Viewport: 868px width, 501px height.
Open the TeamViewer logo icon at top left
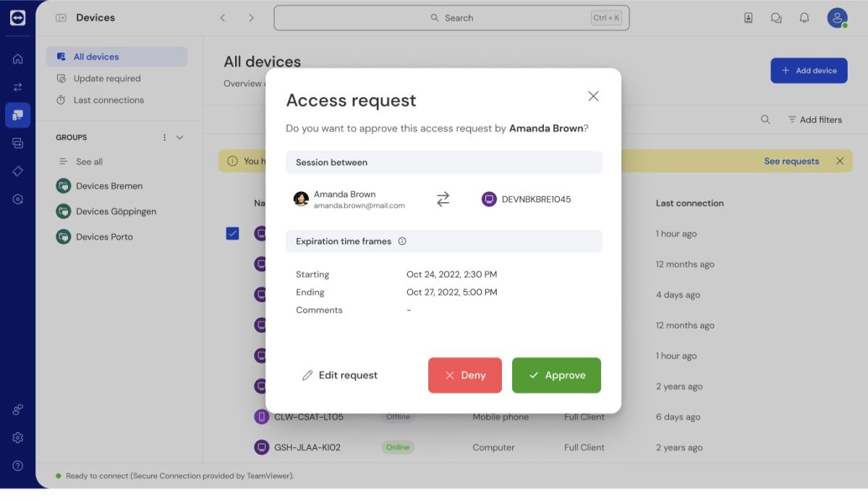[x=17, y=17]
